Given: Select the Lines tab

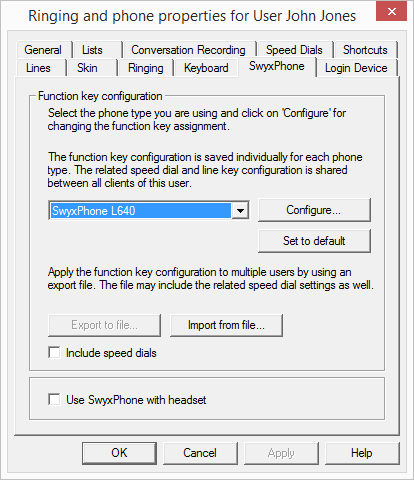Looking at the screenshot, I should 39,68.
